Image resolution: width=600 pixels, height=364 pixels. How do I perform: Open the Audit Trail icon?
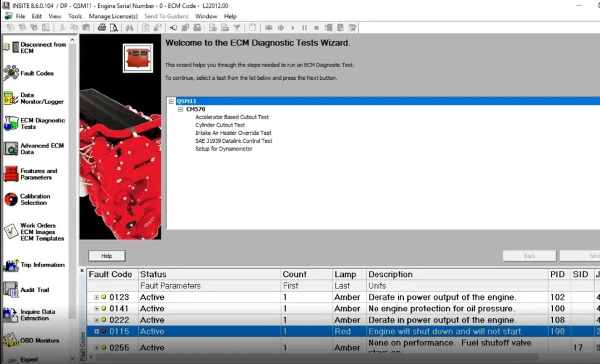pos(11,290)
